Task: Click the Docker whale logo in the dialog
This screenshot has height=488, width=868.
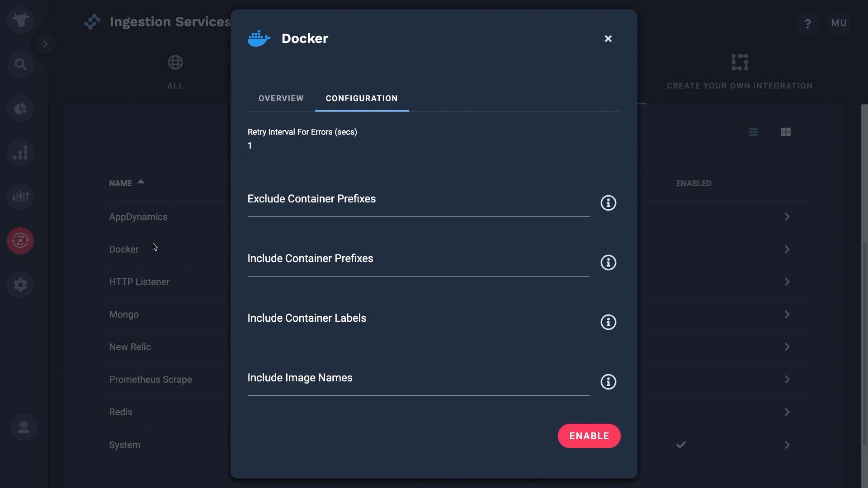Action: [x=259, y=38]
